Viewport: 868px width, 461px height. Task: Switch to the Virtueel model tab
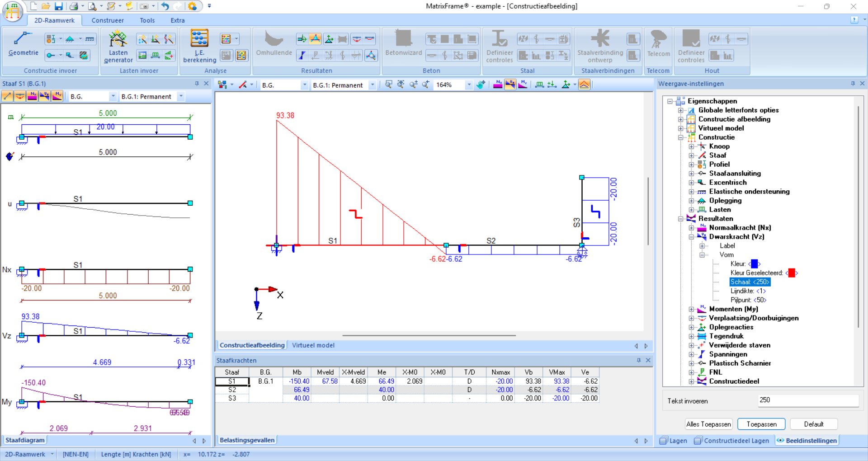pos(313,345)
